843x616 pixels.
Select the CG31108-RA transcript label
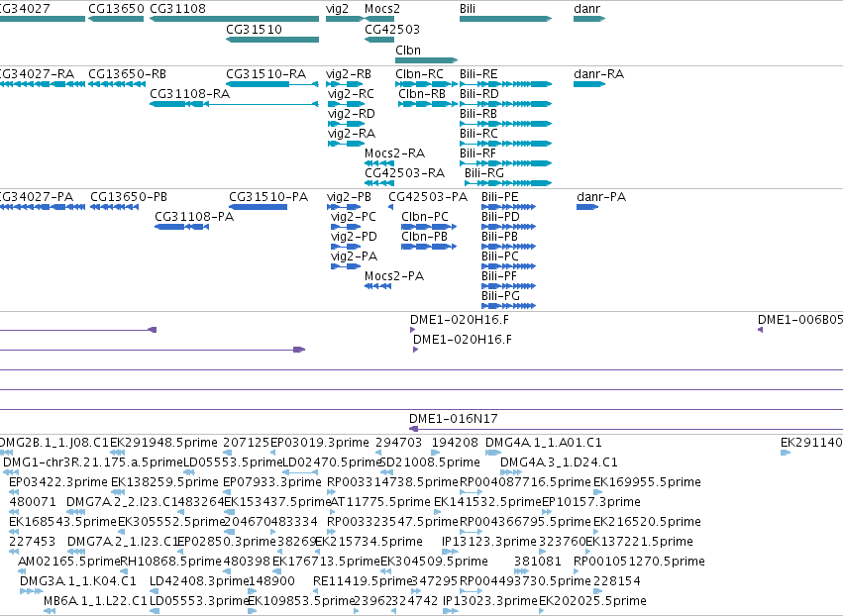pyautogui.click(x=189, y=94)
